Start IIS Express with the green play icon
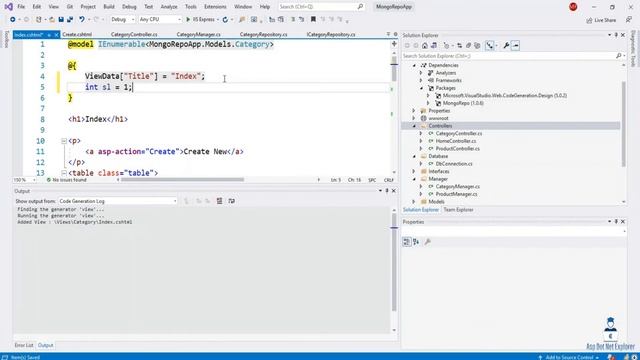The height and width of the screenshot is (360, 640). [x=188, y=19]
